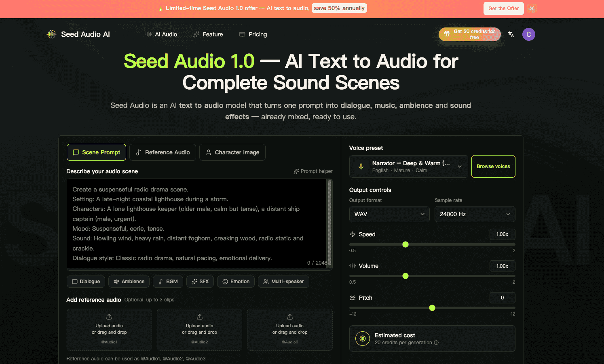The width and height of the screenshot is (604, 364).
Task: Click the Audio2 upload drop zone
Action: 200,330
